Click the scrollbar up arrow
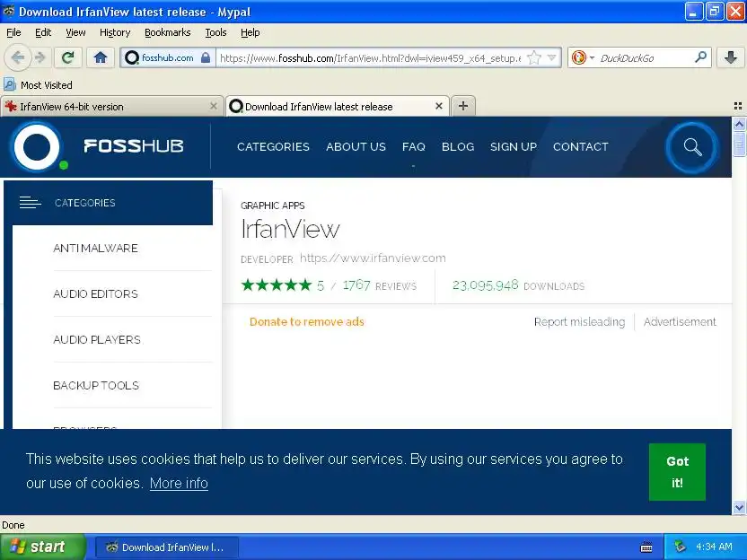The width and height of the screenshot is (747, 560). (x=739, y=124)
